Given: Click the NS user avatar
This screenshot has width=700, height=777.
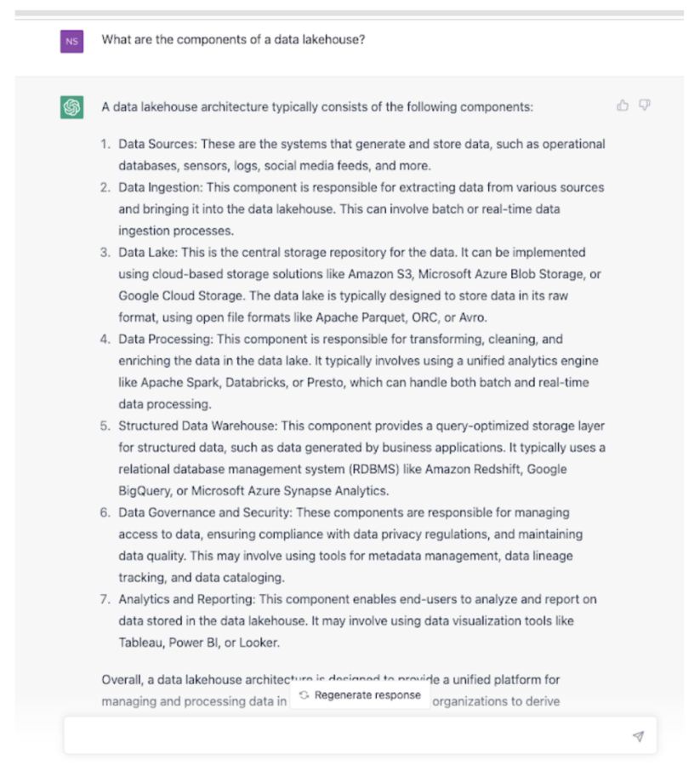Looking at the screenshot, I should pyautogui.click(x=72, y=41).
